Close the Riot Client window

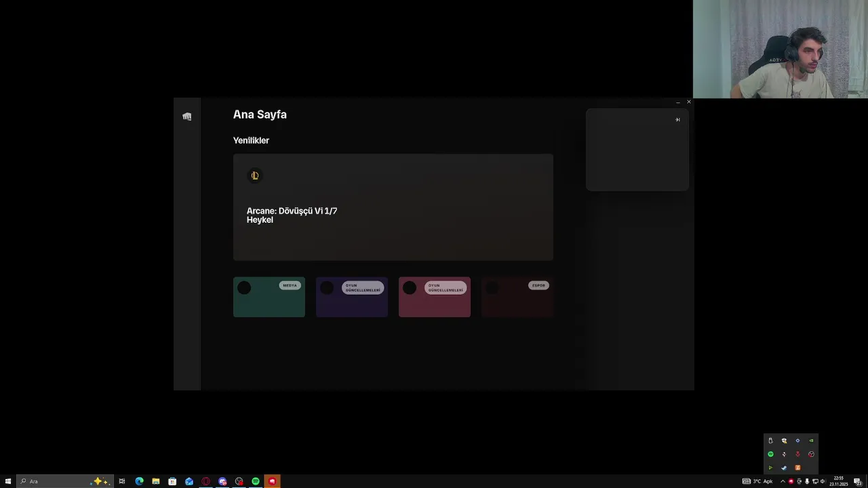point(688,102)
